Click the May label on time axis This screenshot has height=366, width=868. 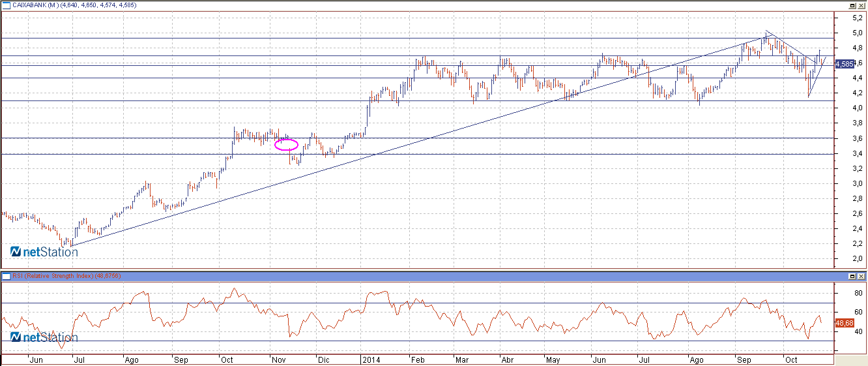(554, 359)
